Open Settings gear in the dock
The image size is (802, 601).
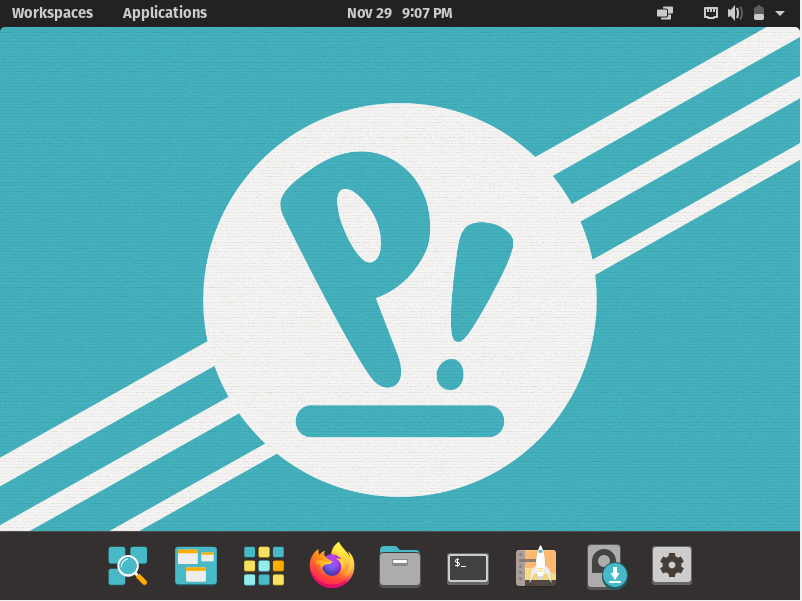pos(672,566)
